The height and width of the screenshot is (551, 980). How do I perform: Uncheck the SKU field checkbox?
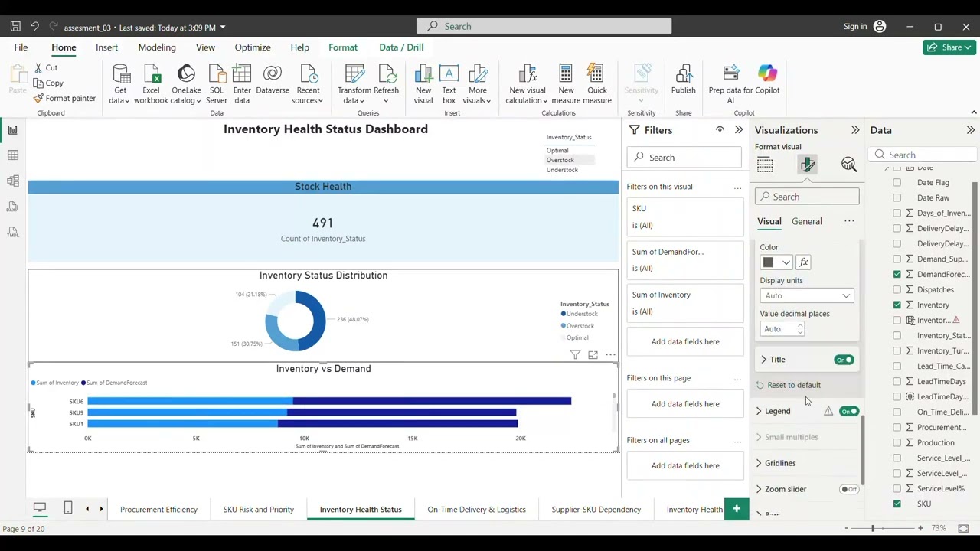[x=897, y=504]
